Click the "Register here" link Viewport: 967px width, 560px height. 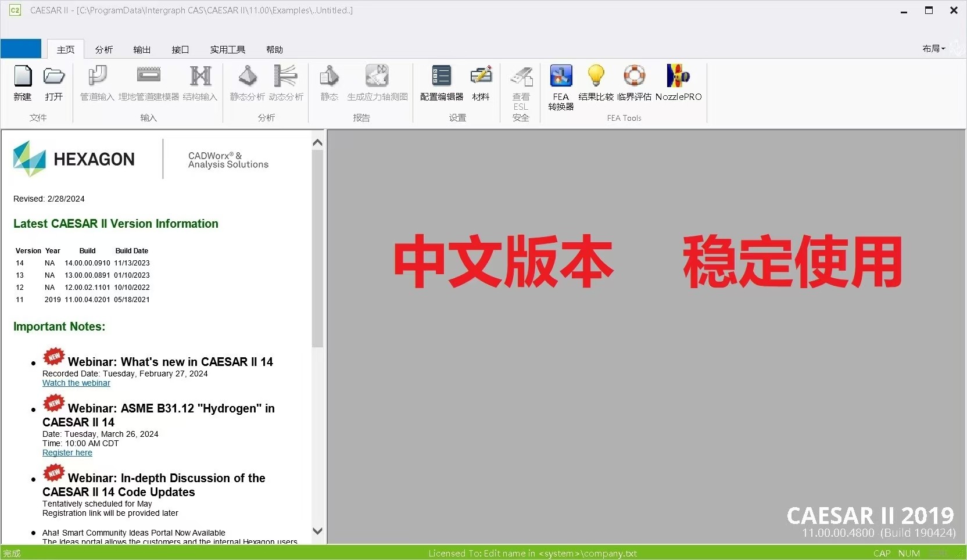pos(67,453)
